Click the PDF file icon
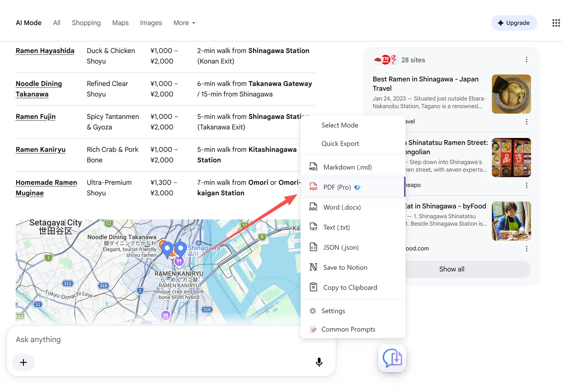562x392 pixels. click(x=313, y=187)
